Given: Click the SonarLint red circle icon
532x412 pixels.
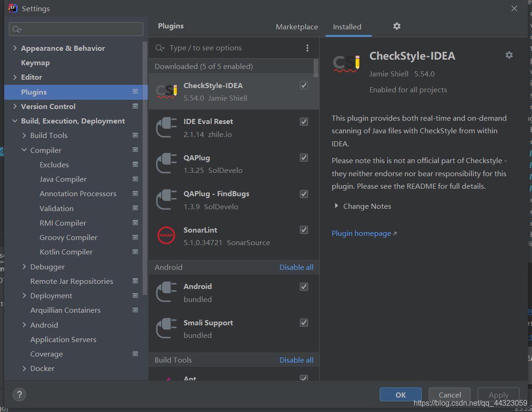Looking at the screenshot, I should click(x=166, y=235).
